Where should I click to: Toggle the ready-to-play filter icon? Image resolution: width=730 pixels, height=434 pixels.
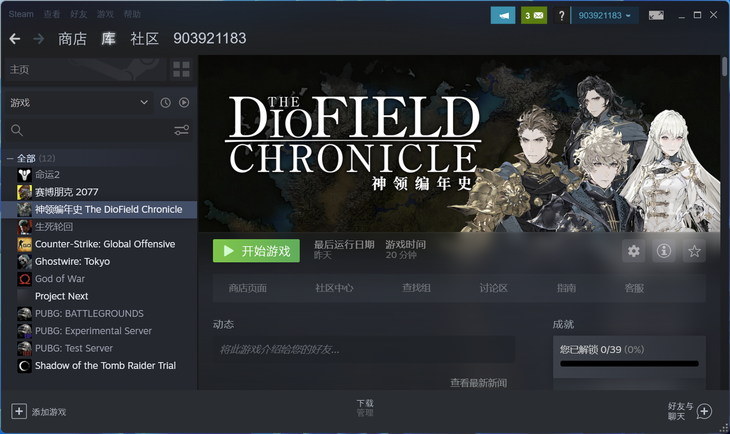tap(184, 102)
